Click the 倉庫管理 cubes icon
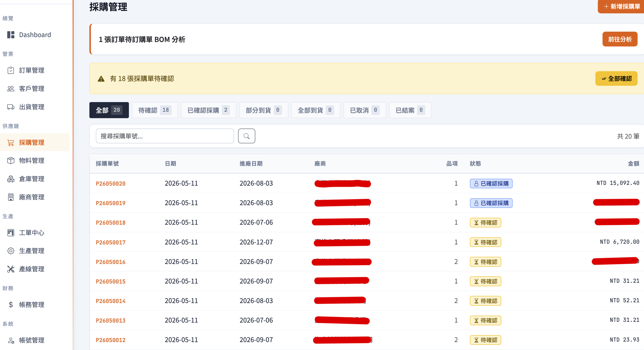Viewport: 644px width, 350px height. [x=11, y=179]
